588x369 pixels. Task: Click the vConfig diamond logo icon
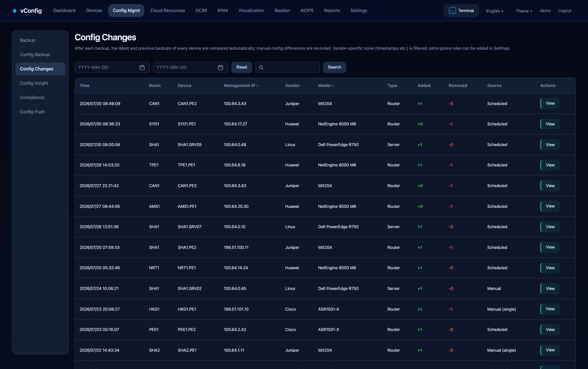point(15,11)
